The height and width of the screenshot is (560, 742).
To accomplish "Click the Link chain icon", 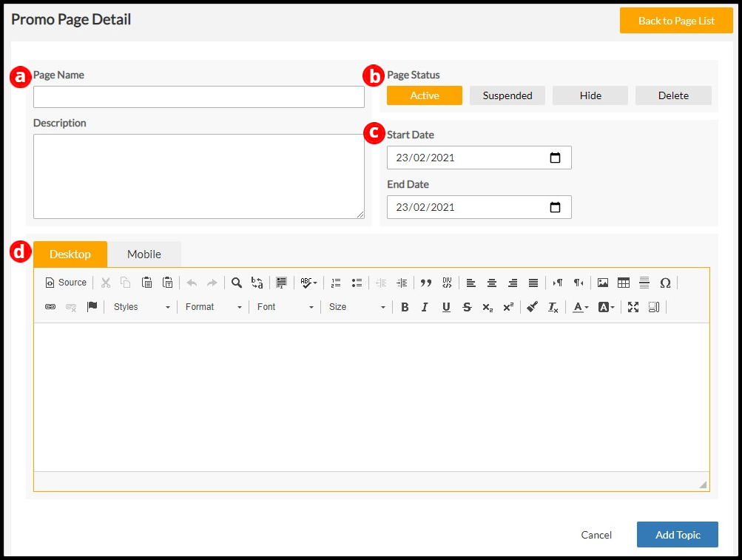I will click(x=50, y=307).
